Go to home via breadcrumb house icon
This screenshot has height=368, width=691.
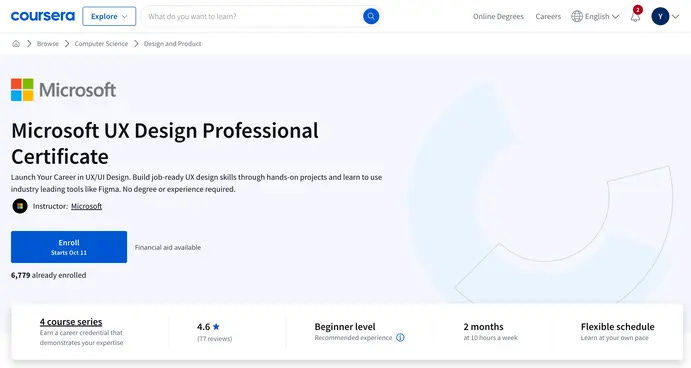(16, 44)
